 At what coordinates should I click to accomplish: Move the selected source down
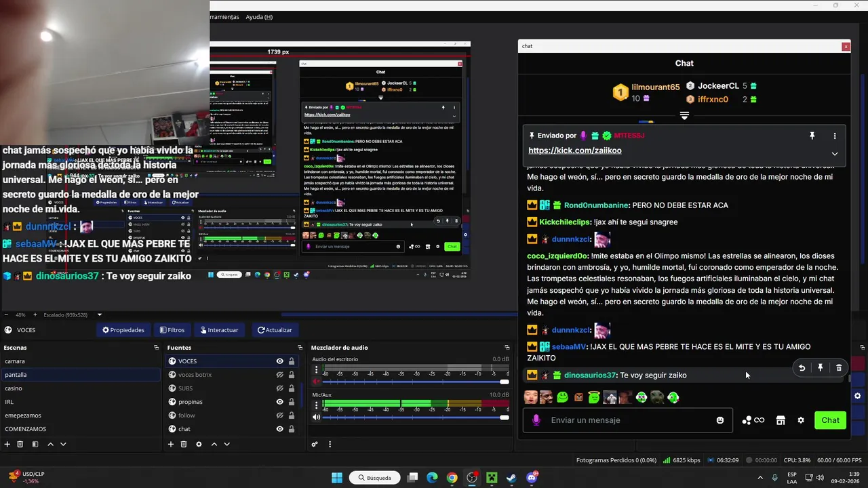(226, 444)
